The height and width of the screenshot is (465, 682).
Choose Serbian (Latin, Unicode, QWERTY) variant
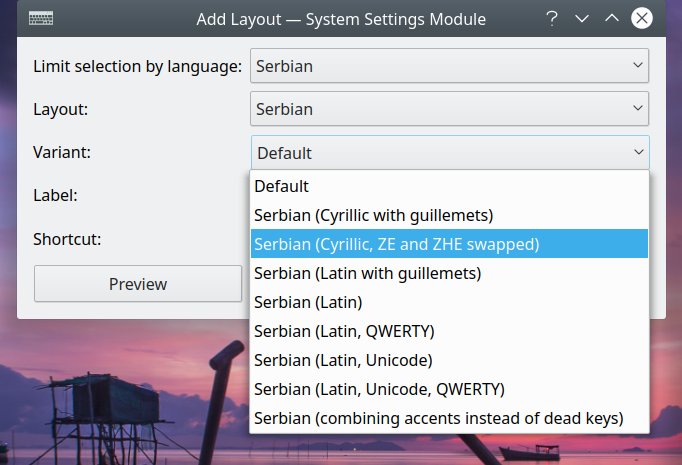tap(449, 389)
